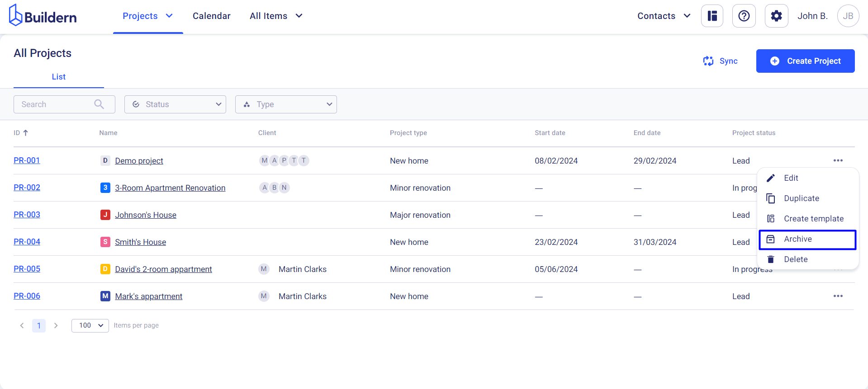Open three-dots menu for Mark's appartment
The width and height of the screenshot is (868, 389).
click(838, 296)
